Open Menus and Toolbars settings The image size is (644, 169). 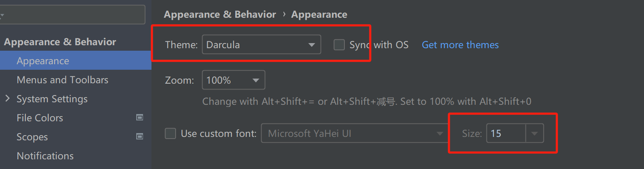62,80
